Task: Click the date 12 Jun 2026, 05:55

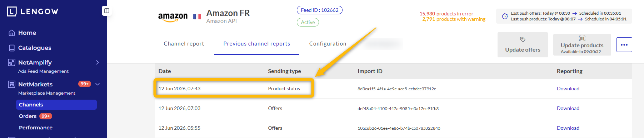Action: 179,128
